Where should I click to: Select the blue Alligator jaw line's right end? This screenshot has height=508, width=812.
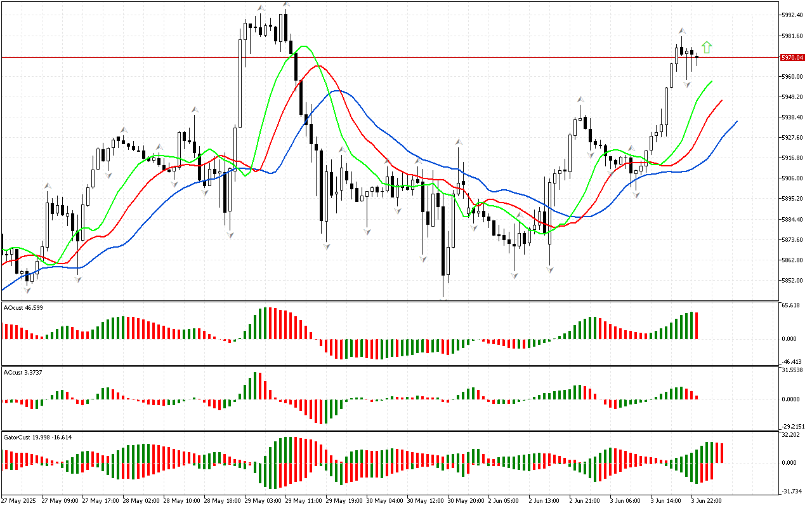point(737,121)
